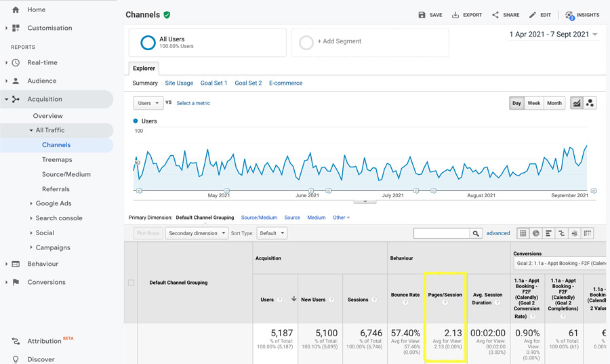Open the Site Usage tab
The height and width of the screenshot is (364, 610).
(179, 83)
